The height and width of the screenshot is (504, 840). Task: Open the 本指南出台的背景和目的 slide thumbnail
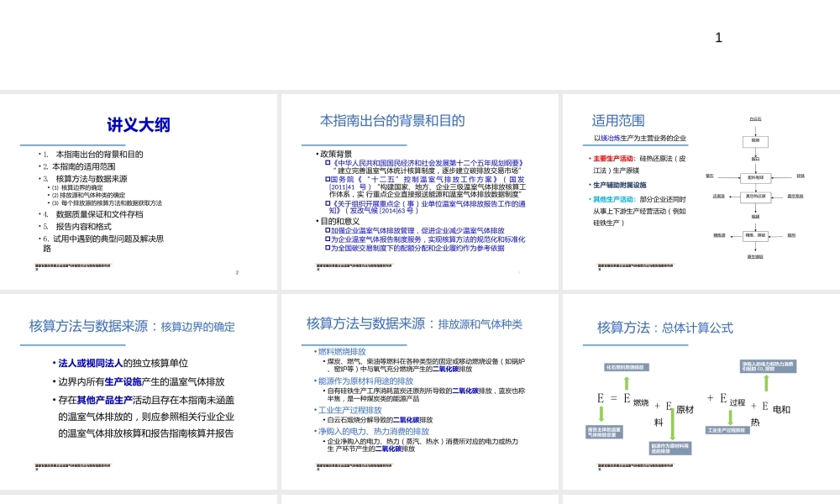point(419,192)
